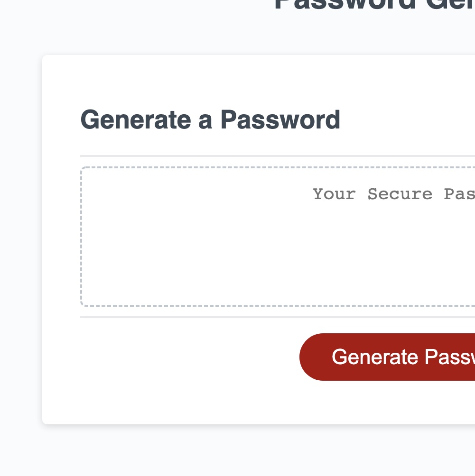The height and width of the screenshot is (476, 475).
Task: Click the word Secure in the placeholder text
Action: [x=400, y=194]
